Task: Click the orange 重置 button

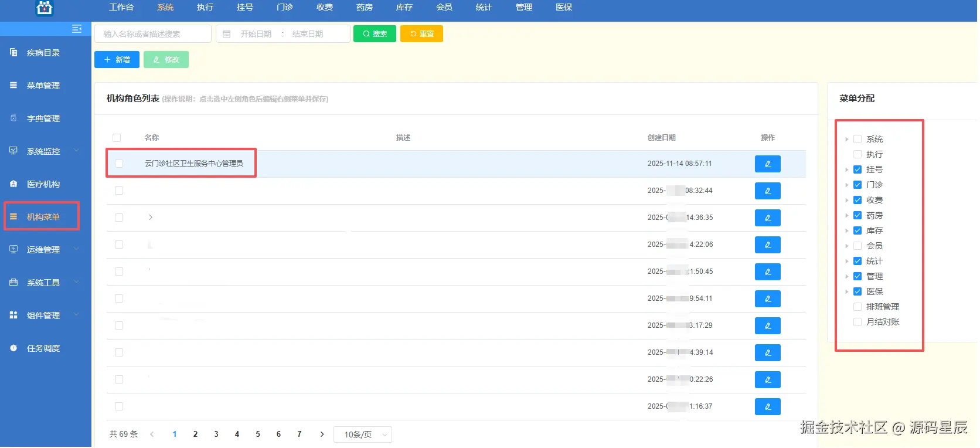Action: pos(422,34)
